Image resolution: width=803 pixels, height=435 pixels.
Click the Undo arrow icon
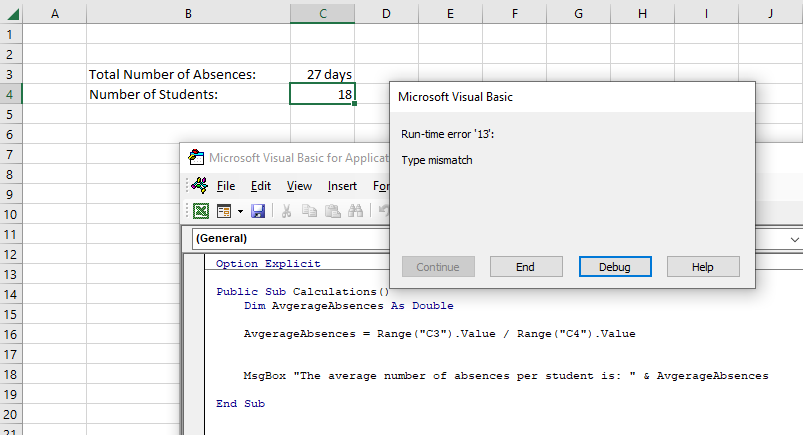click(384, 211)
